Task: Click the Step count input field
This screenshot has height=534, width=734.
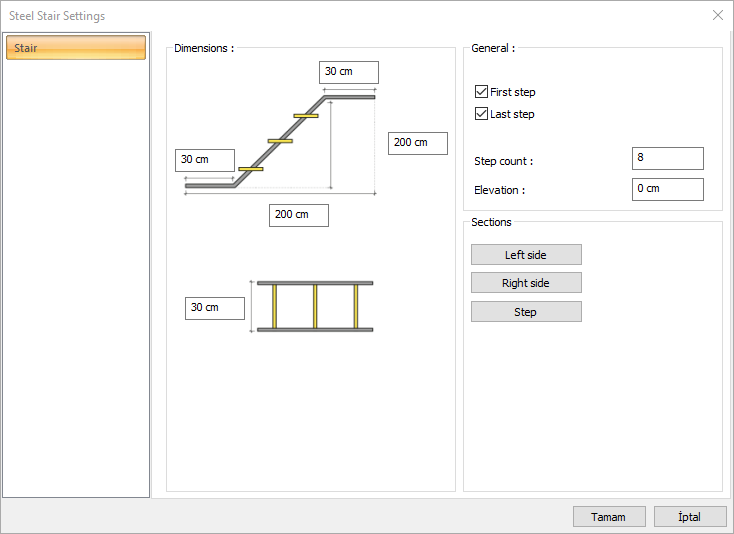Action: (x=667, y=158)
